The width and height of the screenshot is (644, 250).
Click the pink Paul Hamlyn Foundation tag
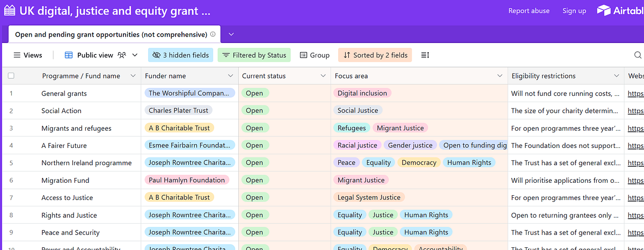(x=187, y=180)
